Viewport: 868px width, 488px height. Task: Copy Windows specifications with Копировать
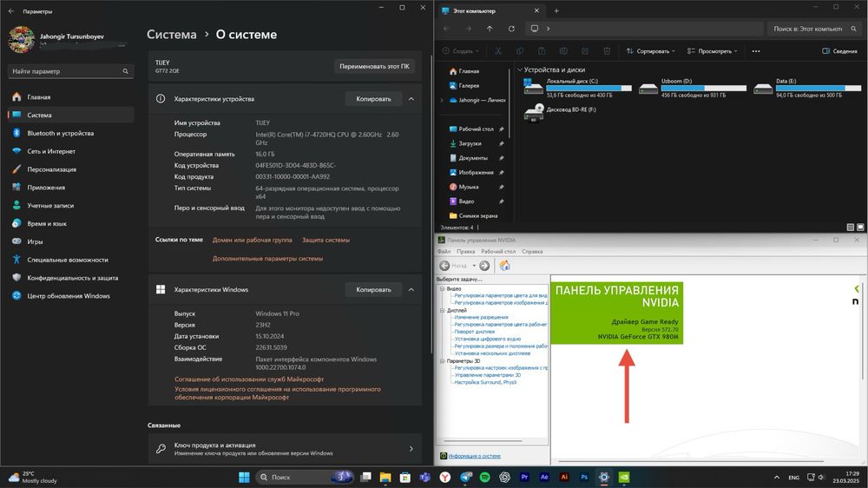373,290
